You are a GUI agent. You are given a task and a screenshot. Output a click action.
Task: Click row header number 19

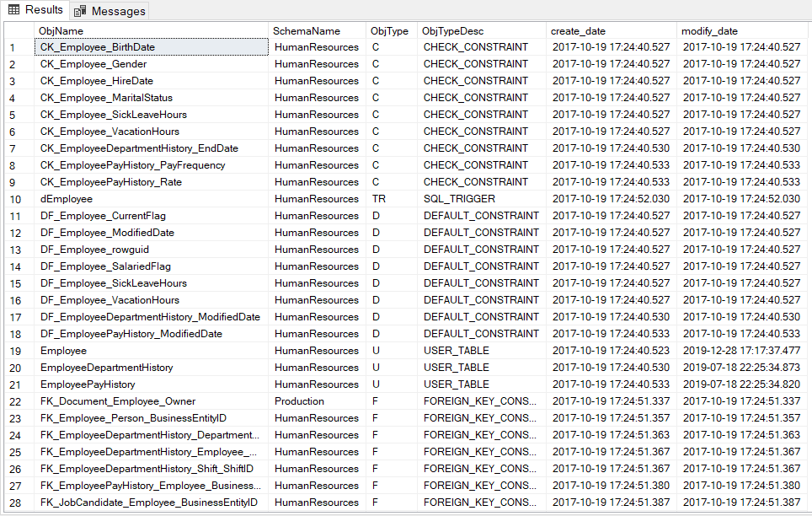(19, 351)
